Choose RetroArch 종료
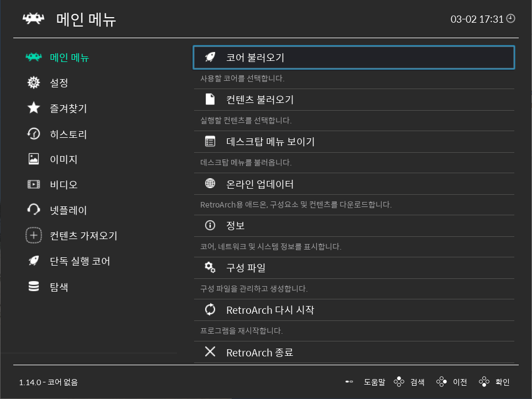The height and width of the screenshot is (399, 532). [x=354, y=352]
